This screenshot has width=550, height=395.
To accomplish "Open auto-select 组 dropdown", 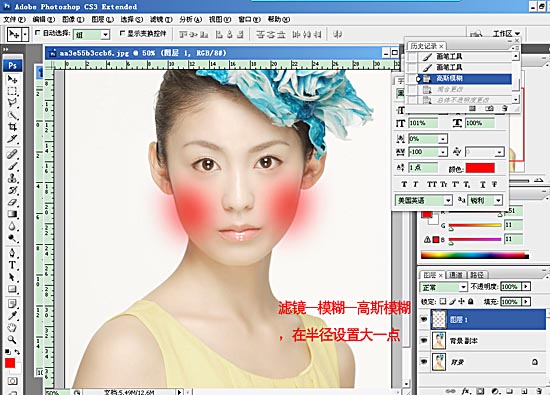I will click(x=105, y=35).
